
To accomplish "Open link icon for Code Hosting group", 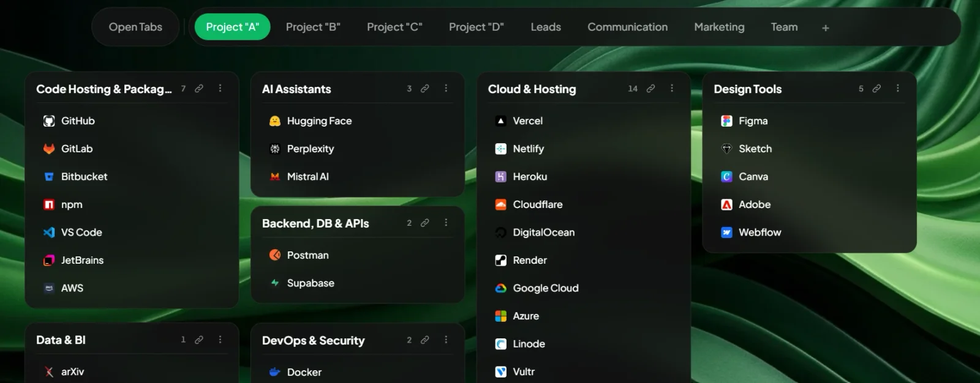I will coord(199,89).
